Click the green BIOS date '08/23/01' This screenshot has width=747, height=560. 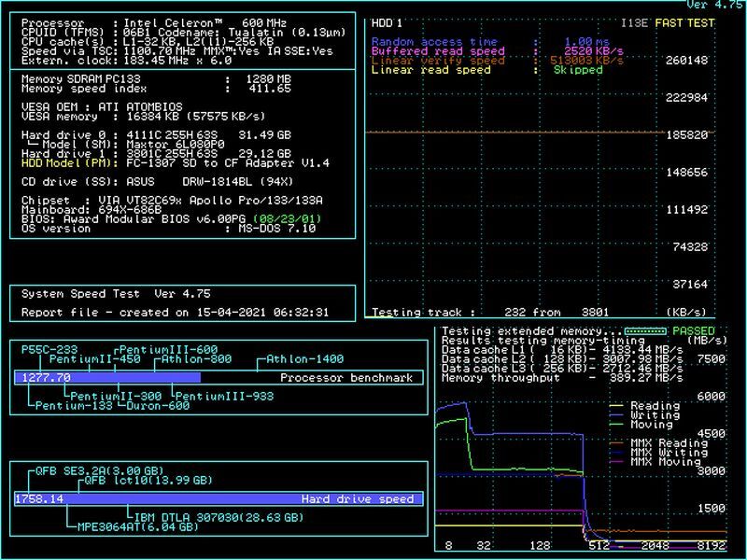288,219
